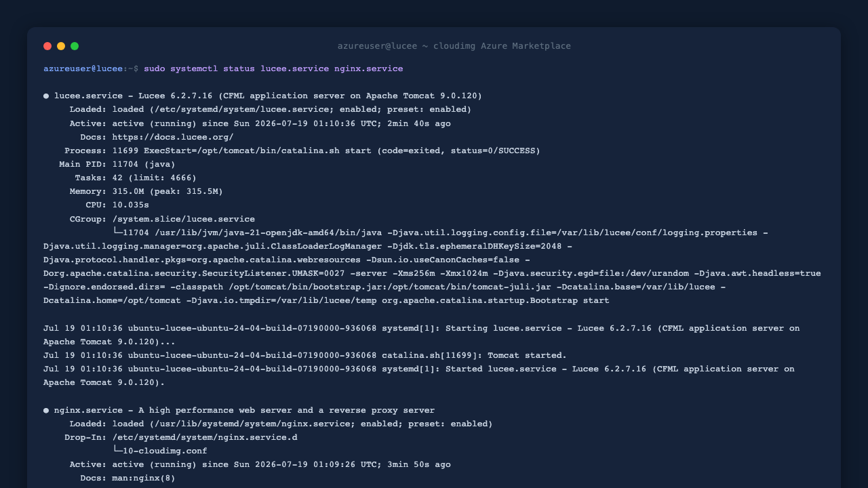Viewport: 868px width, 488px height.
Task: Click the lucee.service status bullet dot
Action: point(46,96)
